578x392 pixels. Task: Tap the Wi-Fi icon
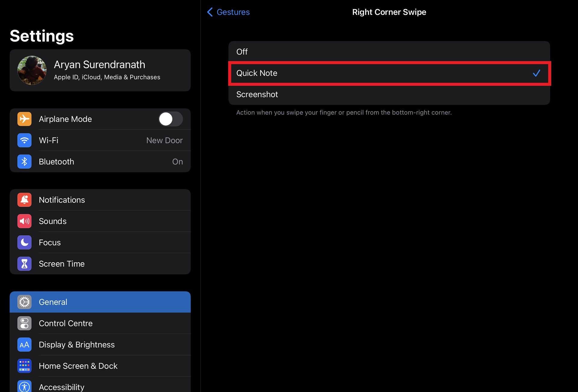click(x=24, y=140)
